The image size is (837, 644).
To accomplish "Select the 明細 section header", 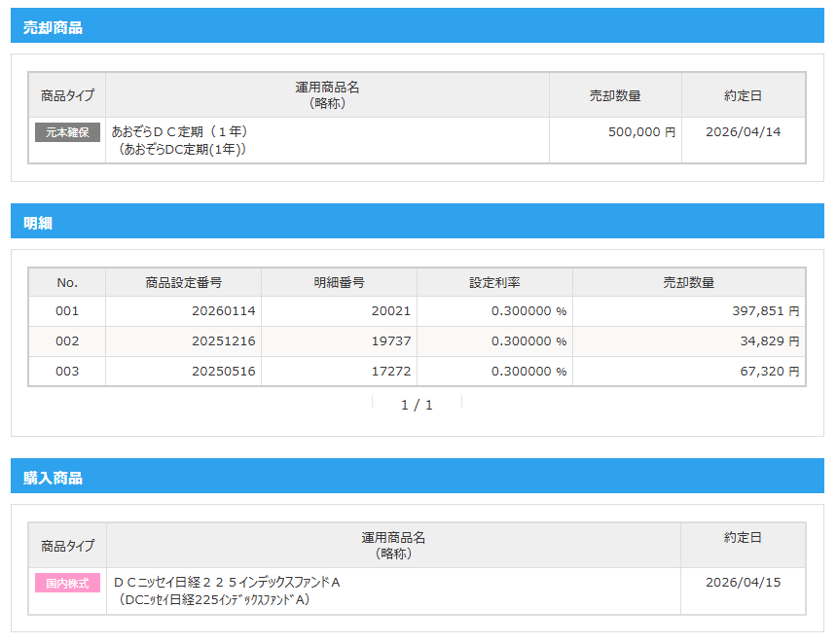I will click(38, 223).
